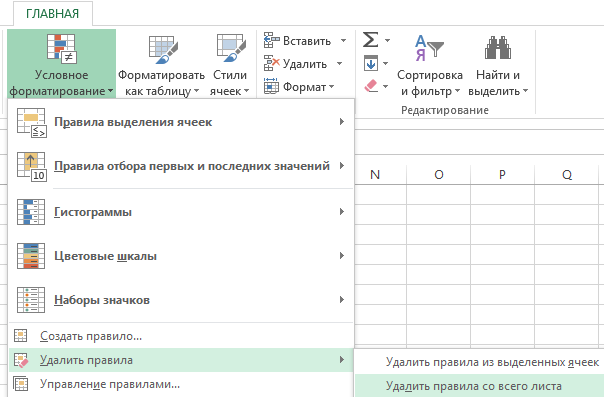Click the Гистограммы data bars icon
The image size is (604, 397).
click(31, 212)
